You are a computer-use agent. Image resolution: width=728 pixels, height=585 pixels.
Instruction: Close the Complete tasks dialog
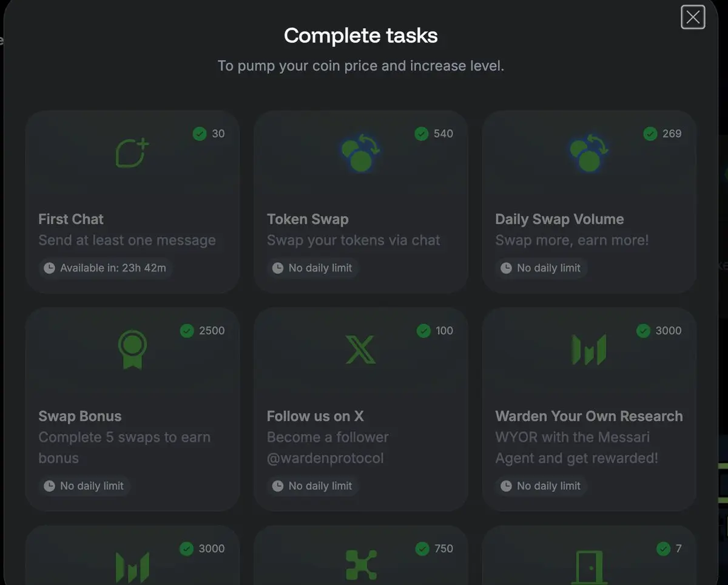click(x=693, y=17)
